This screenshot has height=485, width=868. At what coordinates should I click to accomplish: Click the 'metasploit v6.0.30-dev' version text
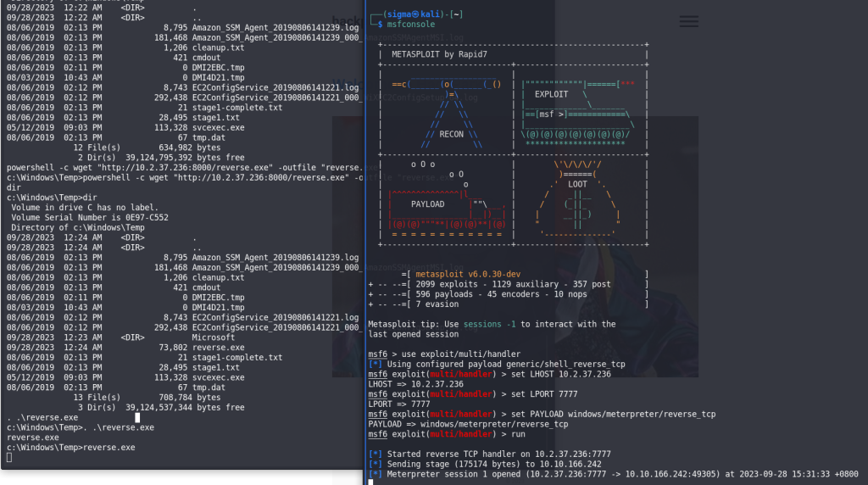tap(468, 274)
